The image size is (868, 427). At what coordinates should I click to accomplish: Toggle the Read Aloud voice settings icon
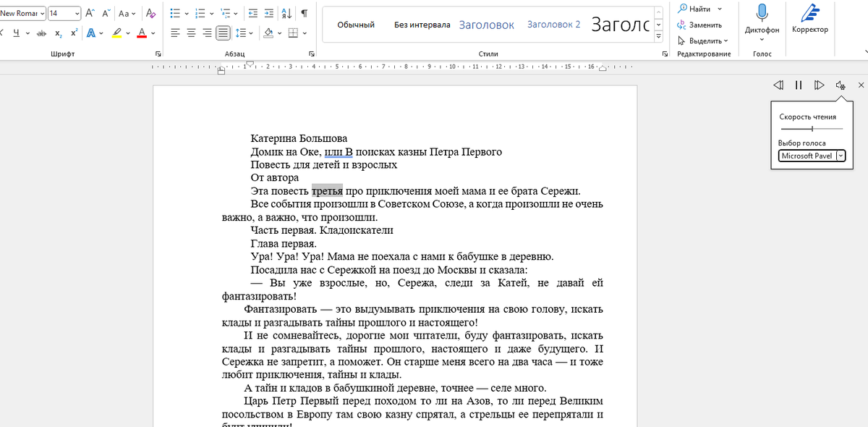841,85
